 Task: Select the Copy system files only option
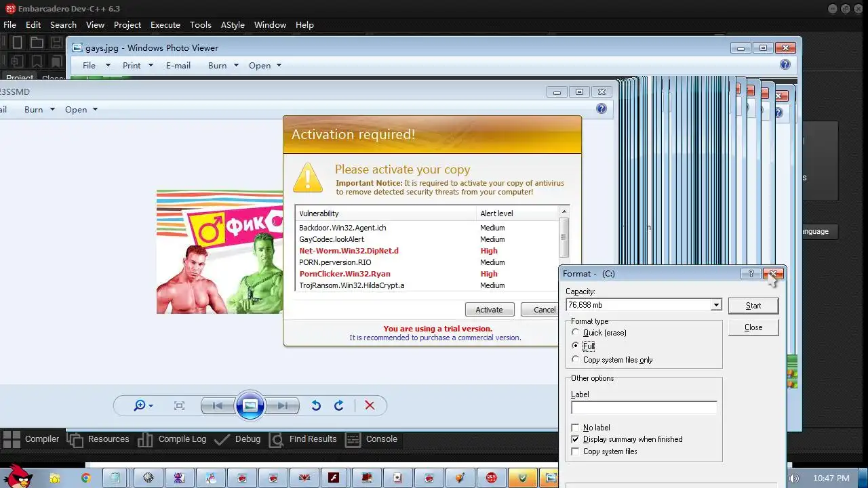(576, 360)
